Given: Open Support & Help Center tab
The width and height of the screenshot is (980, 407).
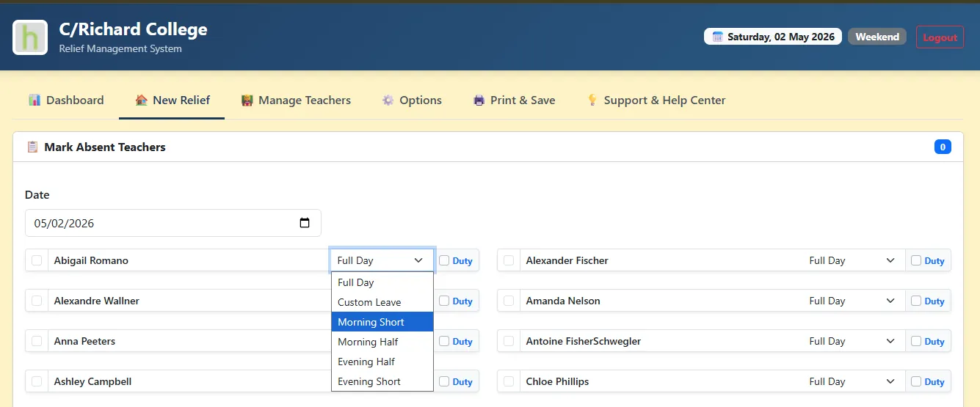Looking at the screenshot, I should [x=656, y=100].
